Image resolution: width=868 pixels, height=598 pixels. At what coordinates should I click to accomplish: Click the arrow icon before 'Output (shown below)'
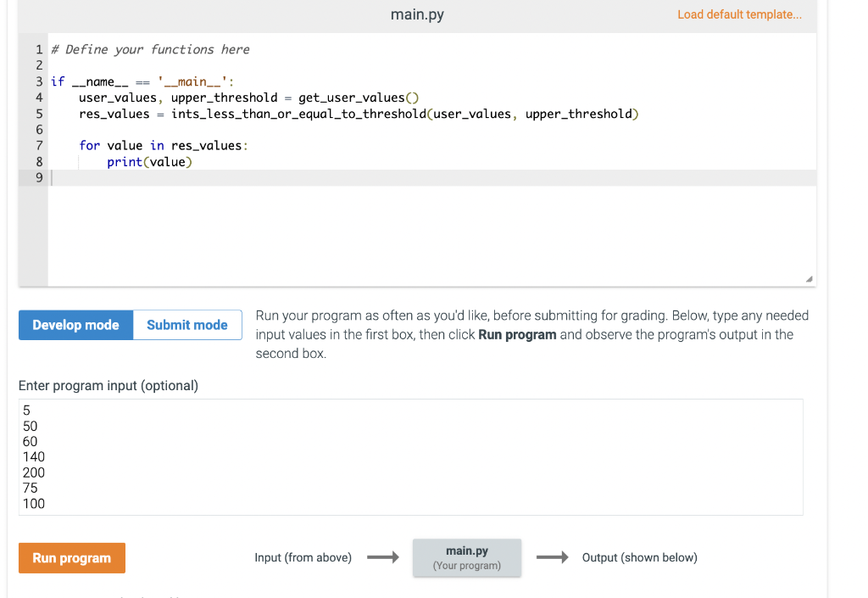pos(553,557)
